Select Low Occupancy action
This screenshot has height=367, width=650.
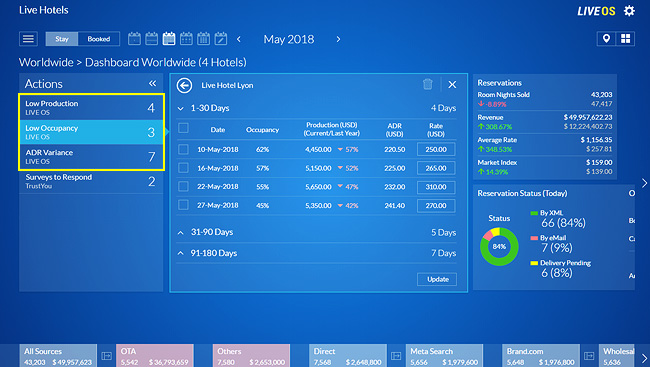click(x=91, y=132)
